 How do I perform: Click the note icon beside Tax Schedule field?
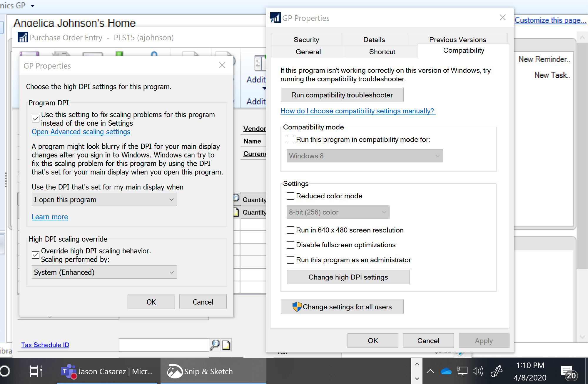click(x=226, y=345)
